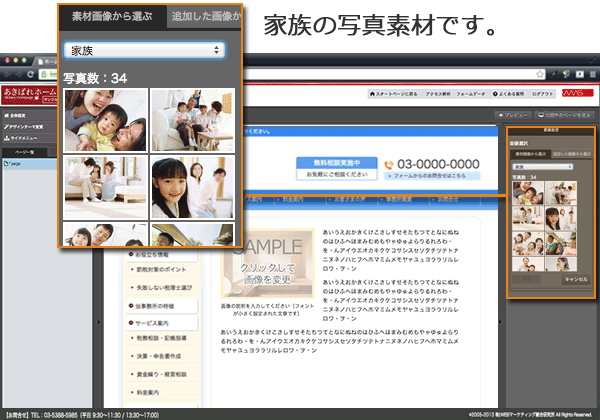Open 公開中のページを見る
Image resolution: width=600 pixels, height=420 pixels.
(565, 114)
